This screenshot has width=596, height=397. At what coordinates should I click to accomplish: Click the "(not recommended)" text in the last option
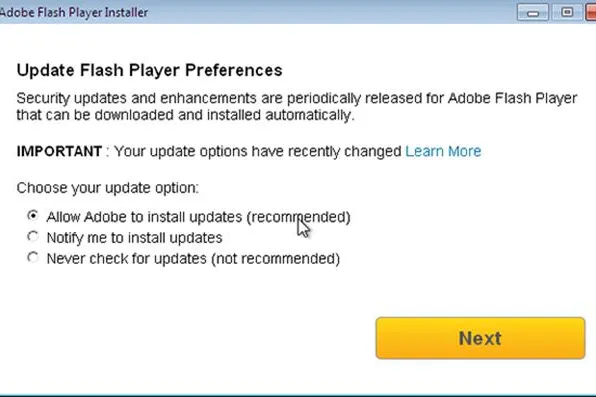[x=276, y=259]
